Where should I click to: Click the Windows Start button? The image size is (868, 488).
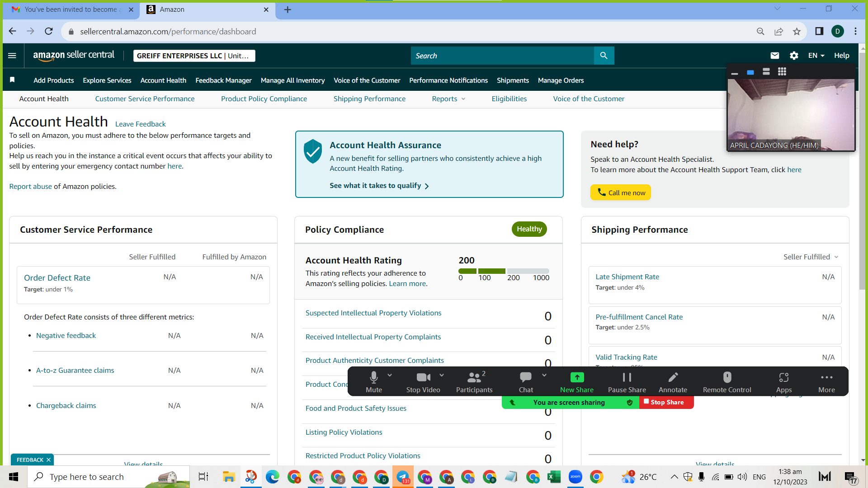tap(14, 477)
